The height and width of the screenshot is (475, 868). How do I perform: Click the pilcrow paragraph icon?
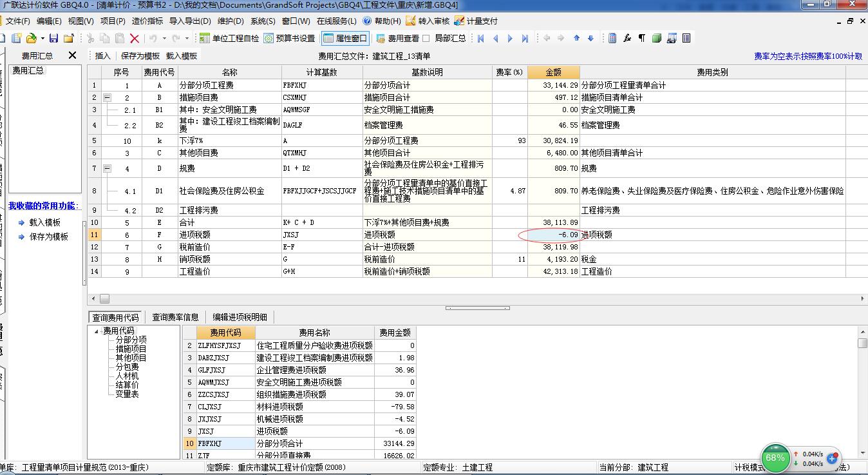point(641,39)
